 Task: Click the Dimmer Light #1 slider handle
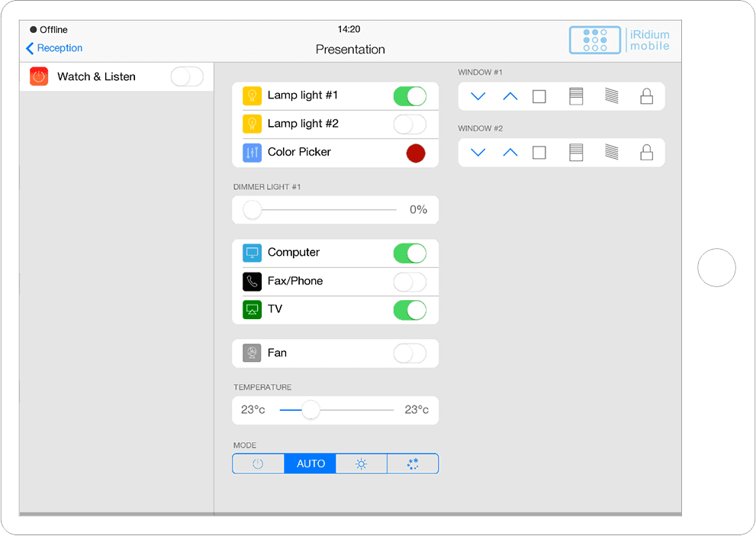click(x=252, y=210)
